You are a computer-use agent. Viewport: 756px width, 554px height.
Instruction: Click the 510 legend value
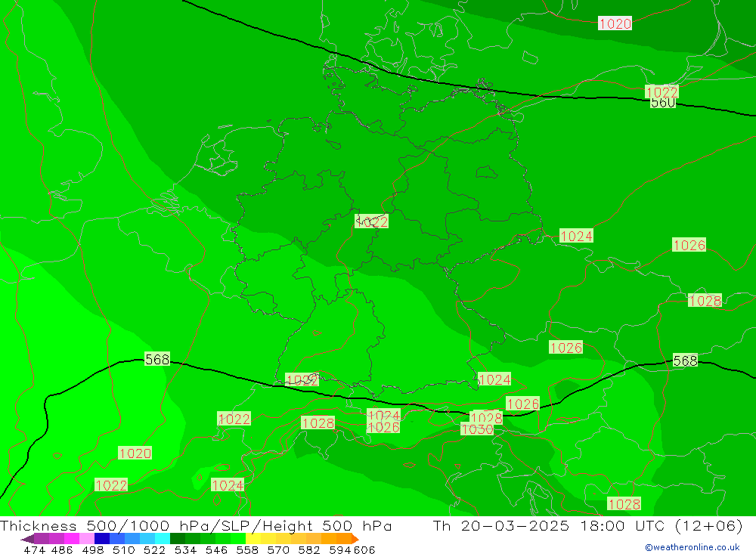(123, 549)
